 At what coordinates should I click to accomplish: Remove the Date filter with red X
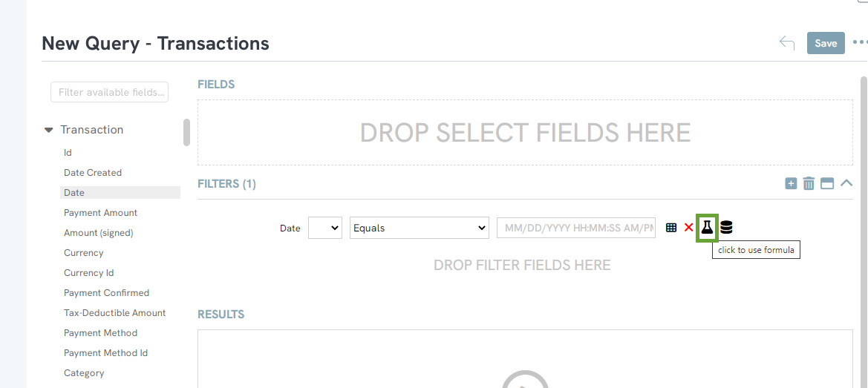(688, 227)
